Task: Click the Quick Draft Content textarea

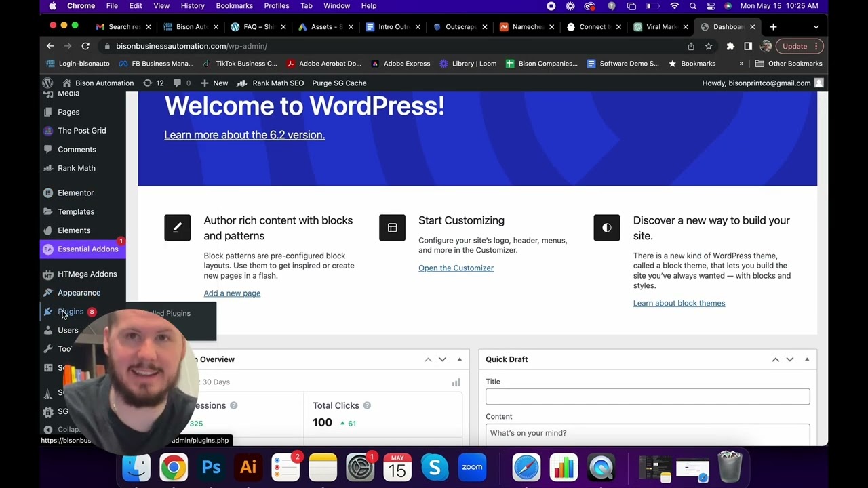Action: pos(648,434)
